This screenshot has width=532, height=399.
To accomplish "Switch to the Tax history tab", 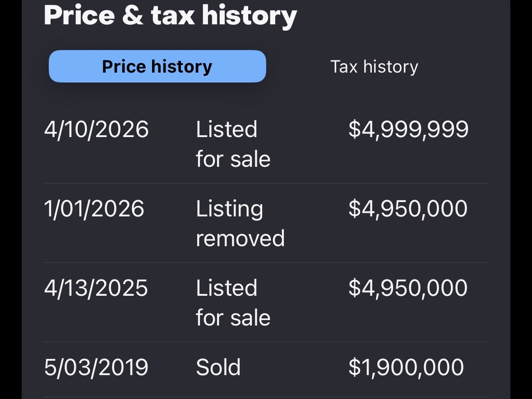I will (x=374, y=66).
